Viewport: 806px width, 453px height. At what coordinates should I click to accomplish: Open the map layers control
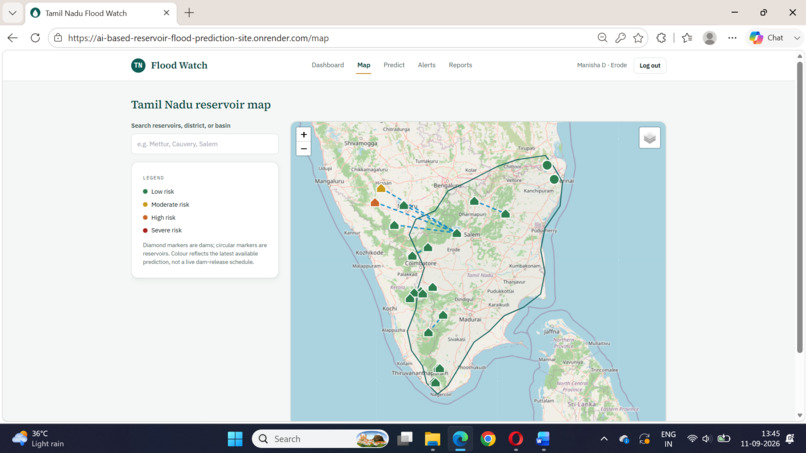[x=649, y=138]
